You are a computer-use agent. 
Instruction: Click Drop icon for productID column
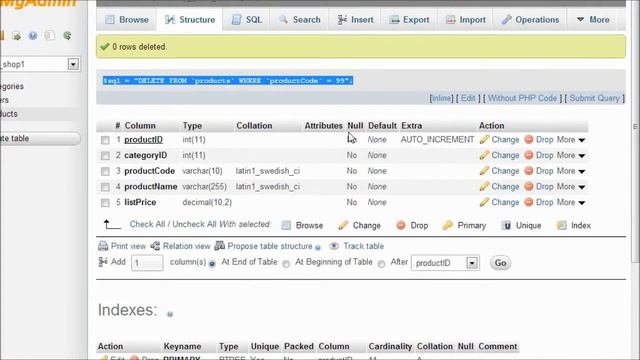(x=529, y=140)
